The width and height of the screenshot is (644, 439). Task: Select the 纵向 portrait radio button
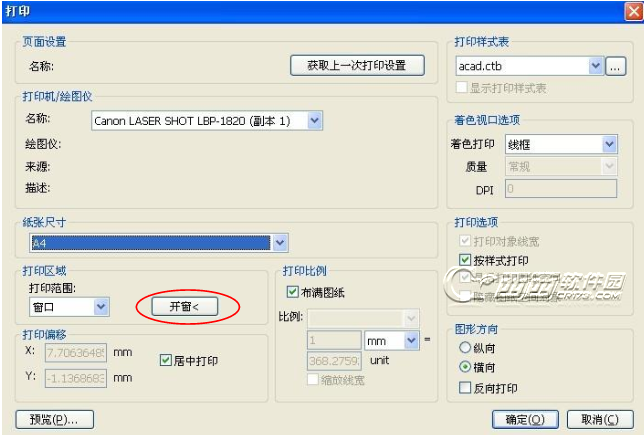point(465,347)
